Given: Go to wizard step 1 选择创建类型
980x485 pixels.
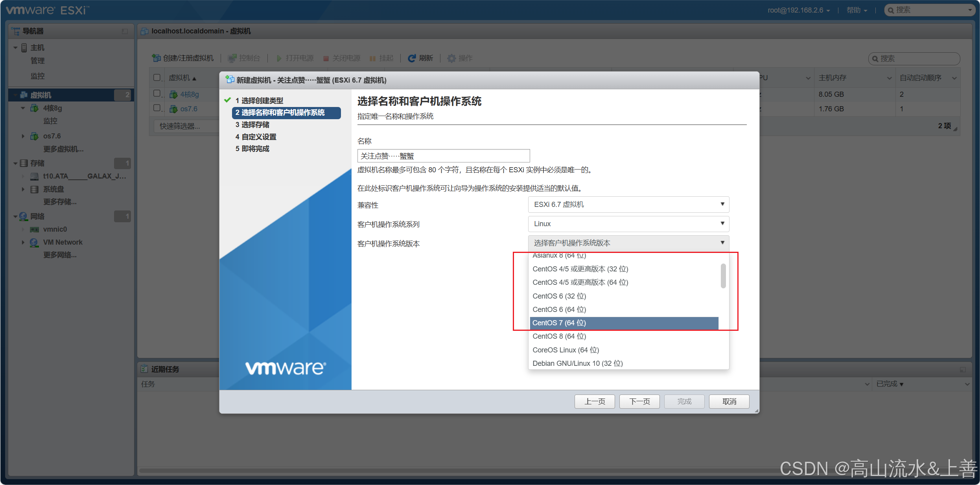Looking at the screenshot, I should 259,101.
